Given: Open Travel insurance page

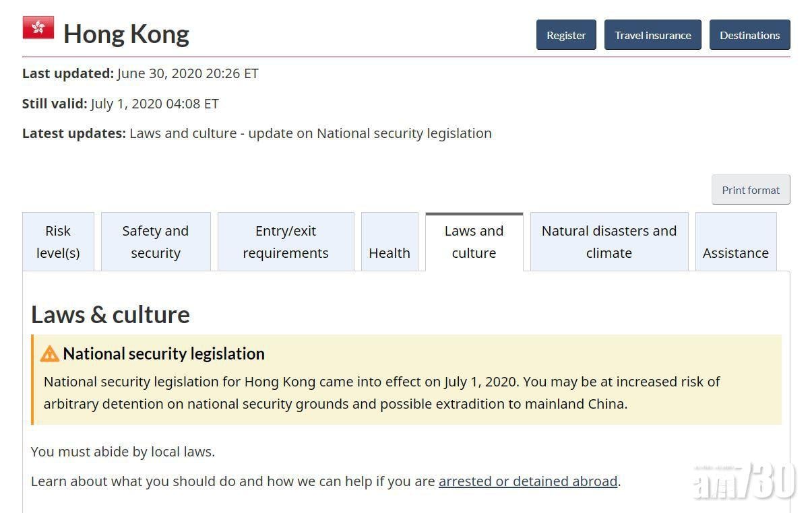Looking at the screenshot, I should (652, 35).
